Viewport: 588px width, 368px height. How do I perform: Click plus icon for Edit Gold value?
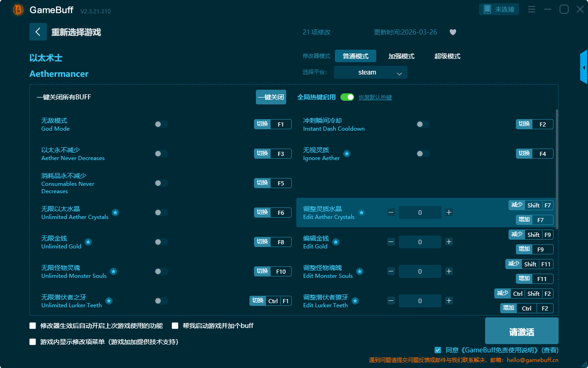pos(449,242)
